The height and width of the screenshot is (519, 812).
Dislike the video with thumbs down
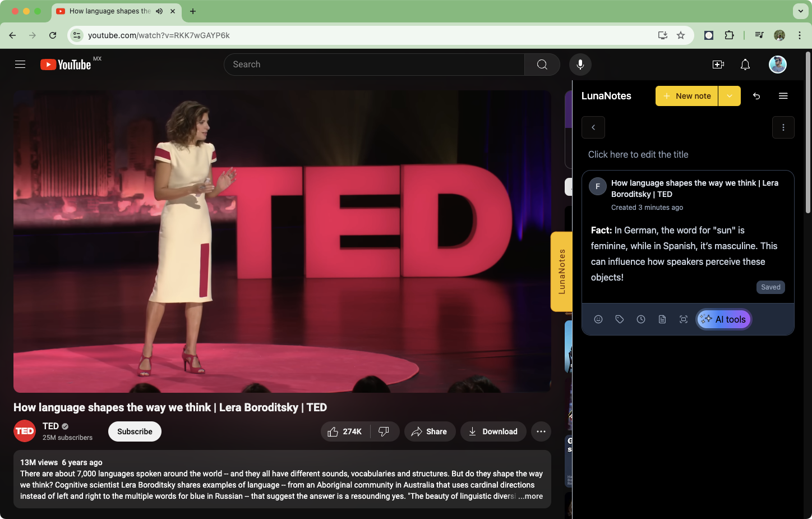coord(385,431)
